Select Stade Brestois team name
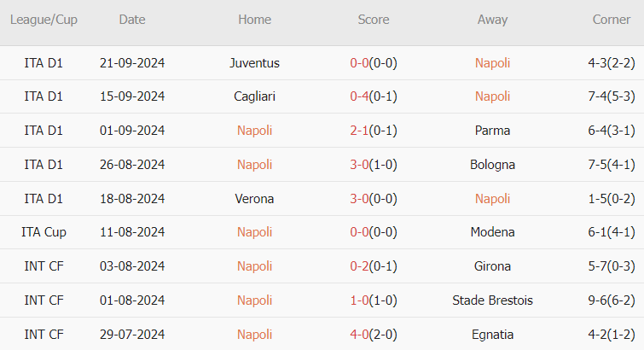644x350 pixels. click(492, 300)
